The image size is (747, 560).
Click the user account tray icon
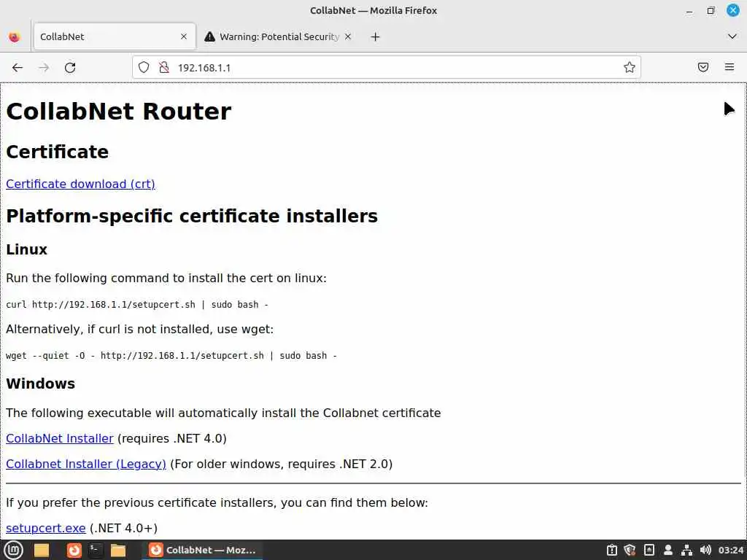(668, 550)
